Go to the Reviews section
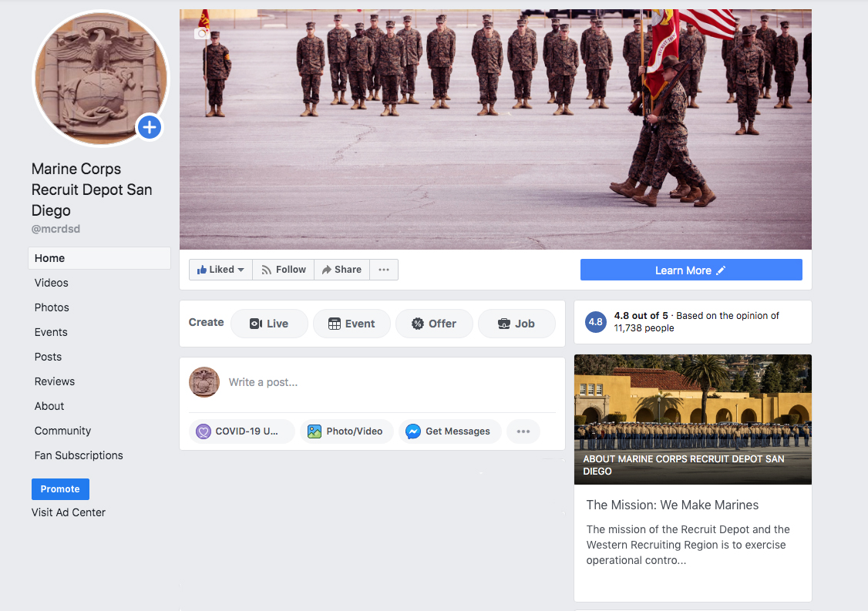This screenshot has width=868, height=611. (x=55, y=381)
